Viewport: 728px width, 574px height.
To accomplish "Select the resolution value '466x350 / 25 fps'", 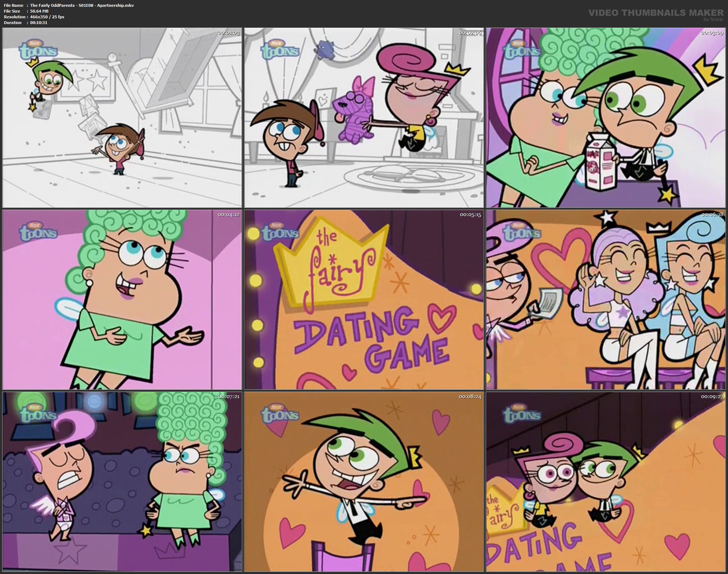I will (x=47, y=17).
